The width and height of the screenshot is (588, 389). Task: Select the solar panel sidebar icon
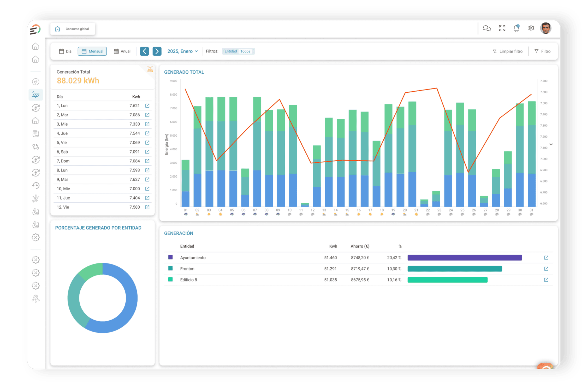[x=36, y=95]
